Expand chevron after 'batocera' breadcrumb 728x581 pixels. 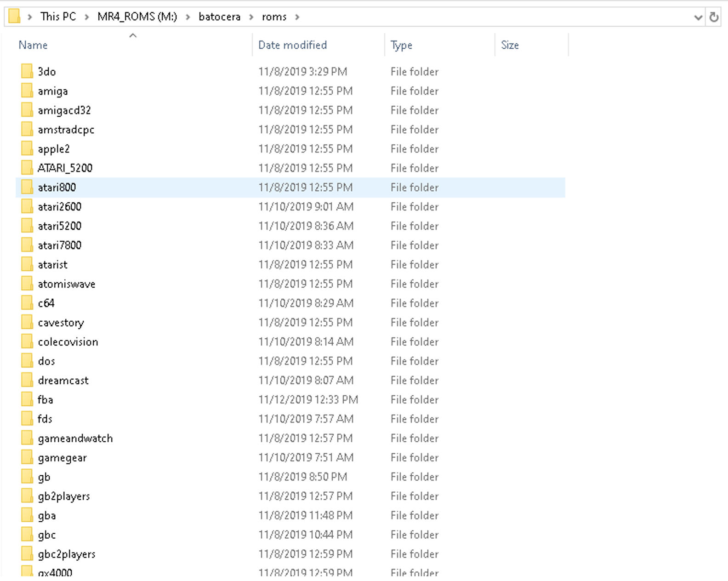tap(251, 17)
